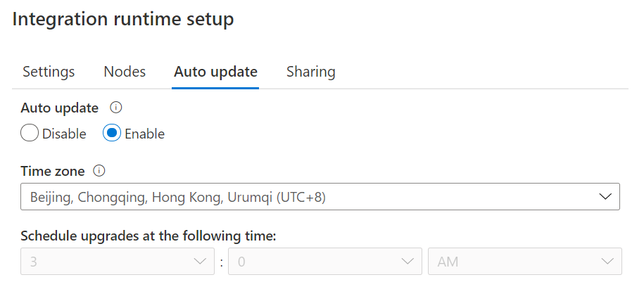Click the bold Auto update field label
Screen dimensions: 644x301
(x=59, y=108)
